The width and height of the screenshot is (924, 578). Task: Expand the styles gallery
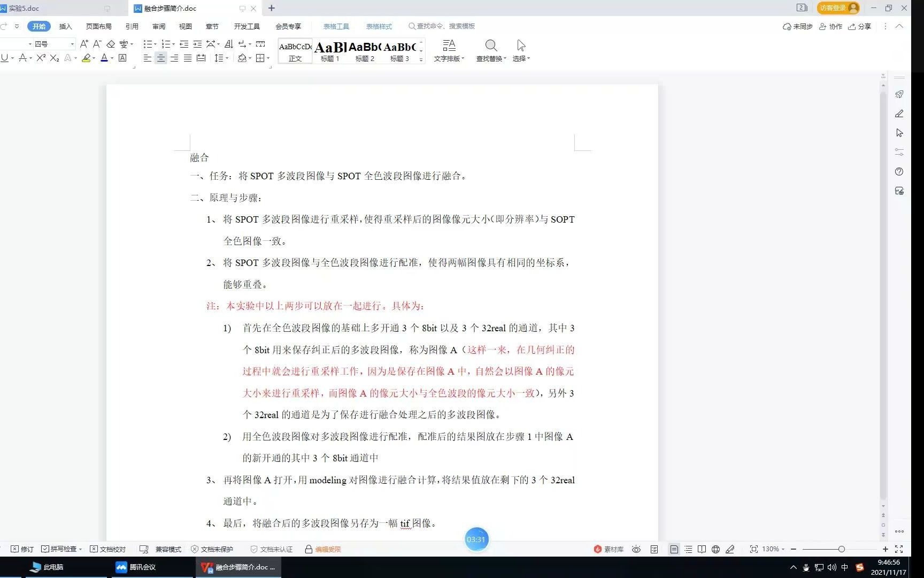coord(421,60)
